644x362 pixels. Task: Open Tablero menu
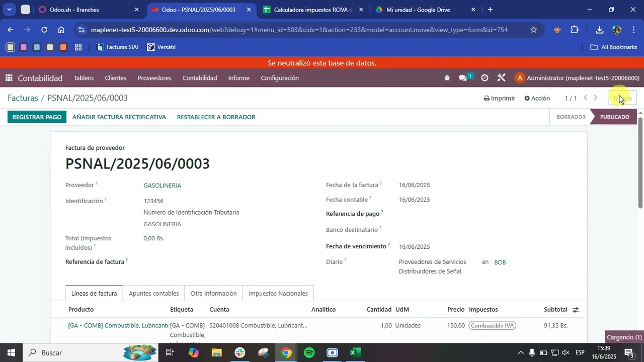click(x=84, y=78)
